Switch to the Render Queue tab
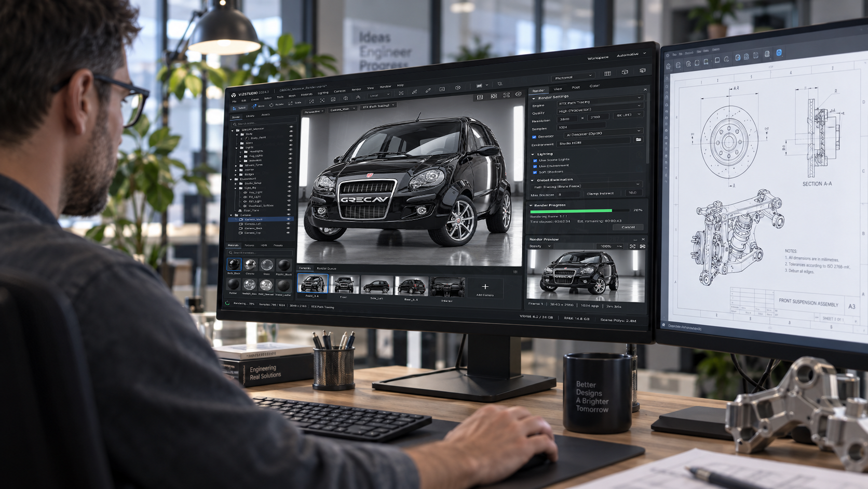Screen dimensions: 868x489 327,269
